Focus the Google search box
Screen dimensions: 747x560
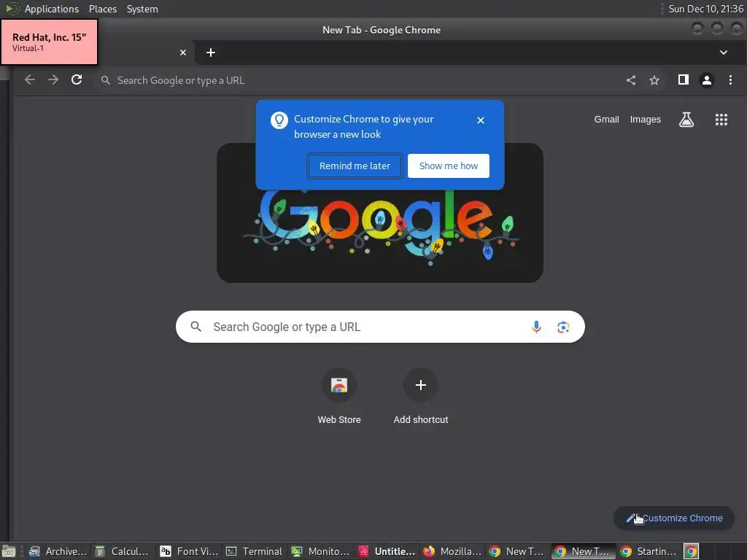pyautogui.click(x=379, y=327)
